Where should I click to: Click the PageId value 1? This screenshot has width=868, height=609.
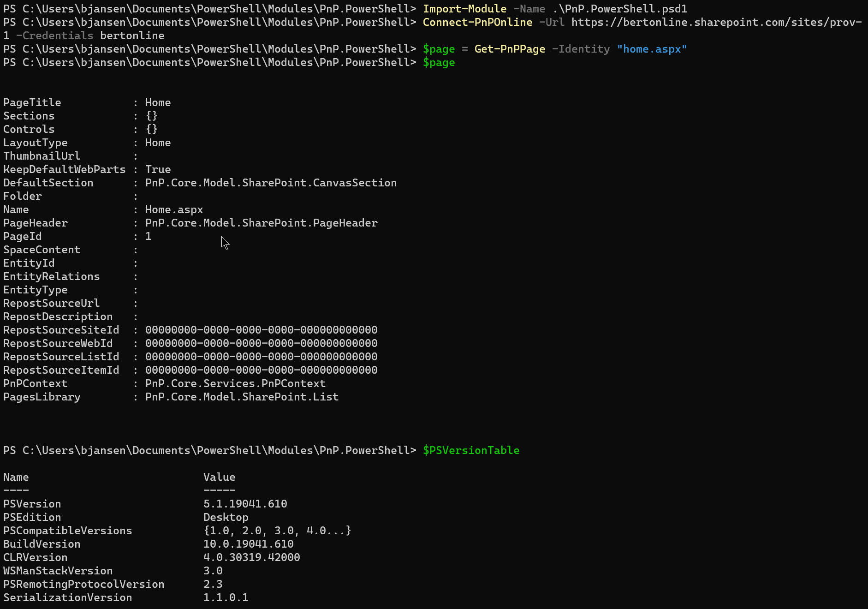pyautogui.click(x=148, y=236)
